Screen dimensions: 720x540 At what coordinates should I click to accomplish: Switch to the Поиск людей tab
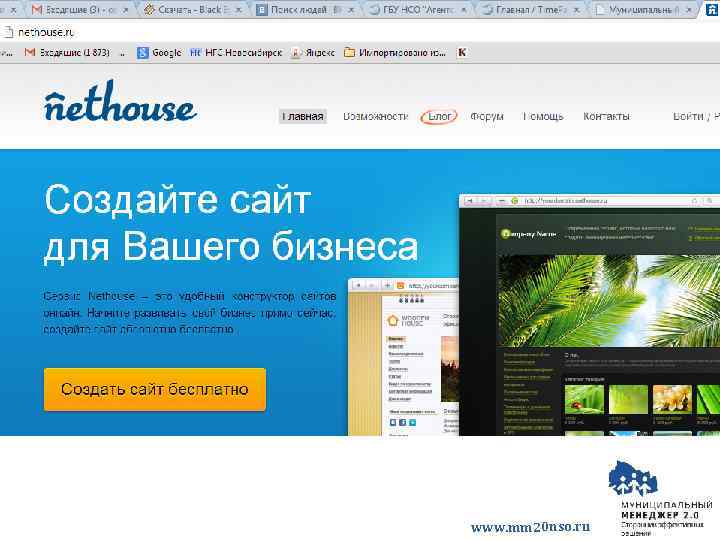(x=303, y=9)
